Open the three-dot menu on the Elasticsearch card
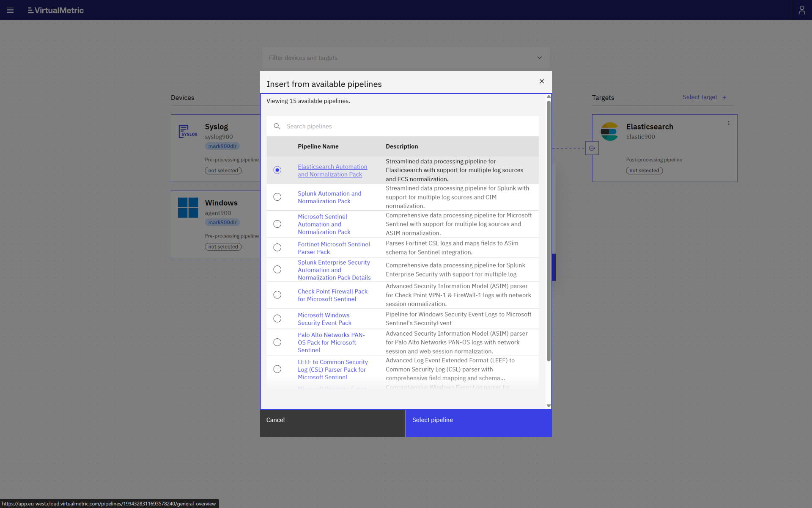The width and height of the screenshot is (812, 508). click(x=729, y=123)
